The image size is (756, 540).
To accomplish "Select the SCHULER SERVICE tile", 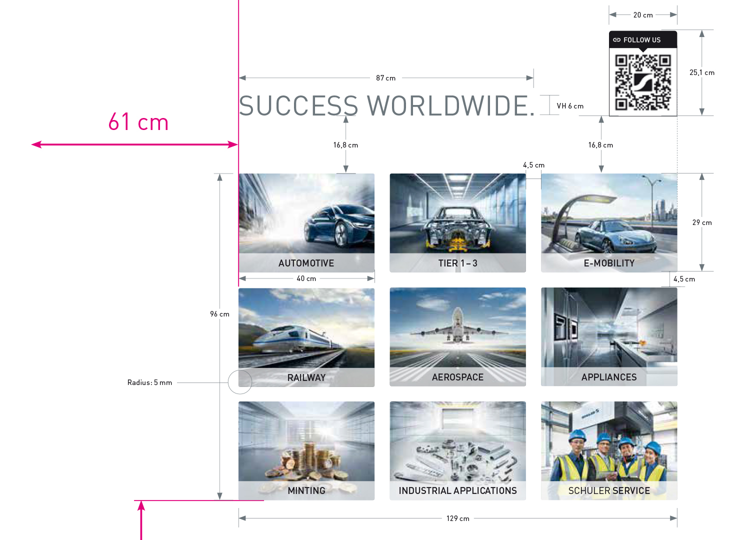I will coord(609,450).
